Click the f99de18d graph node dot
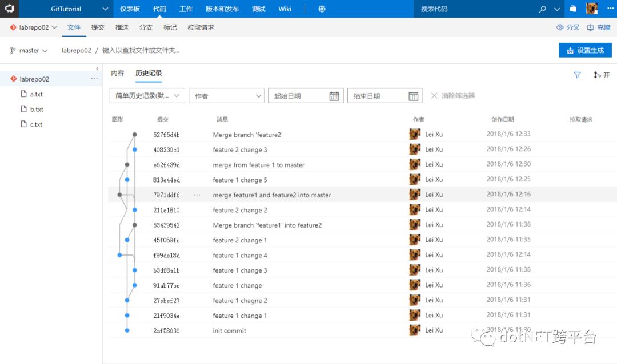 click(119, 255)
